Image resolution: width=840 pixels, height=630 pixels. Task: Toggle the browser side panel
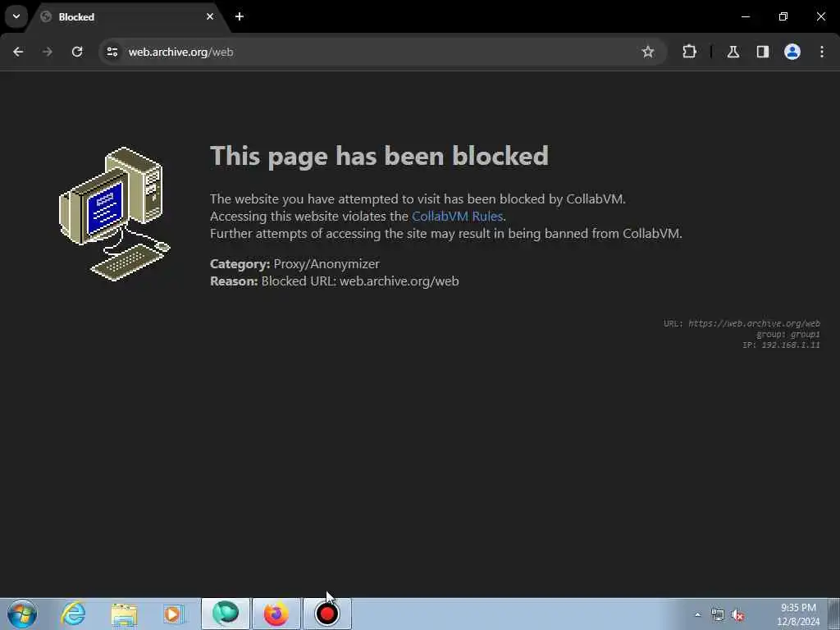pyautogui.click(x=763, y=52)
